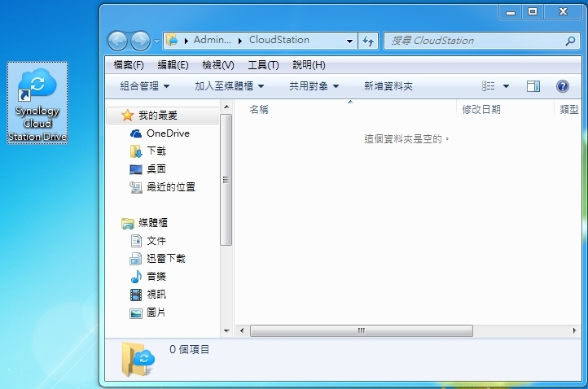Open the 檔案(F) menu
This screenshot has height=389, width=588.
(129, 65)
